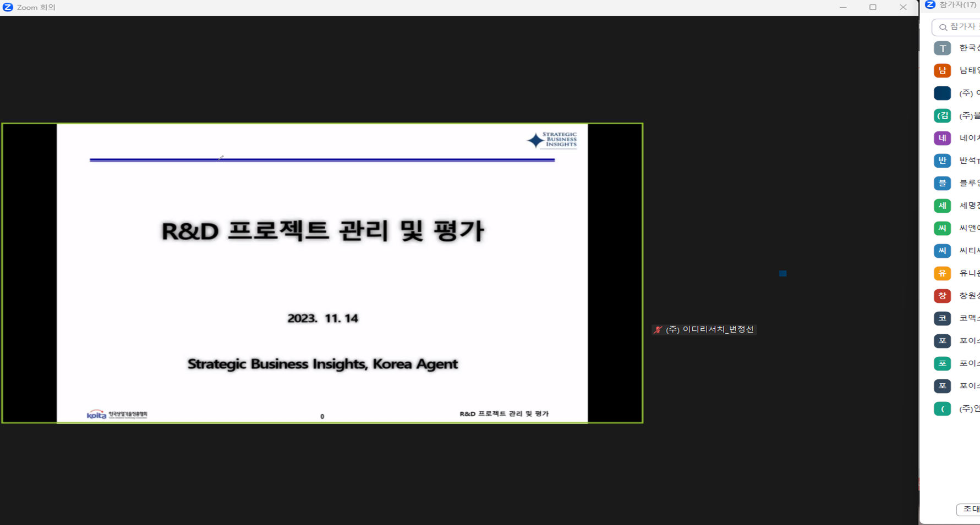Select the teal "(김" participant avatar
Viewport: 980px width, 525px height.
942,115
